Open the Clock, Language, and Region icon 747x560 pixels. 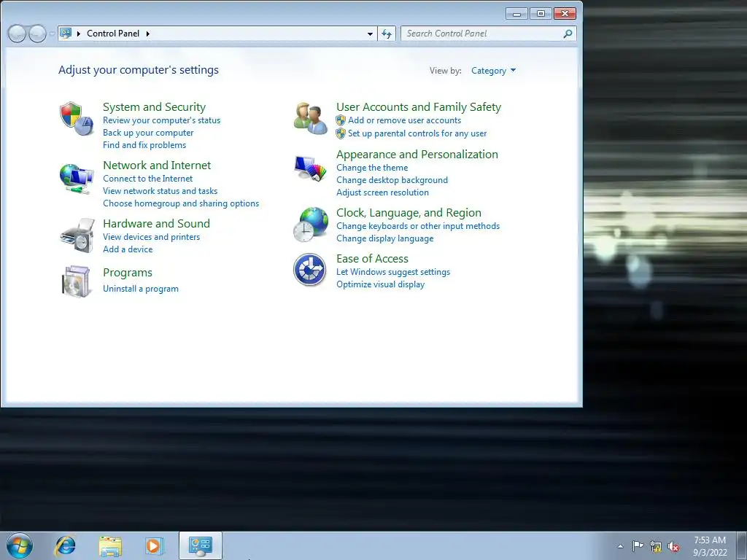coord(311,225)
